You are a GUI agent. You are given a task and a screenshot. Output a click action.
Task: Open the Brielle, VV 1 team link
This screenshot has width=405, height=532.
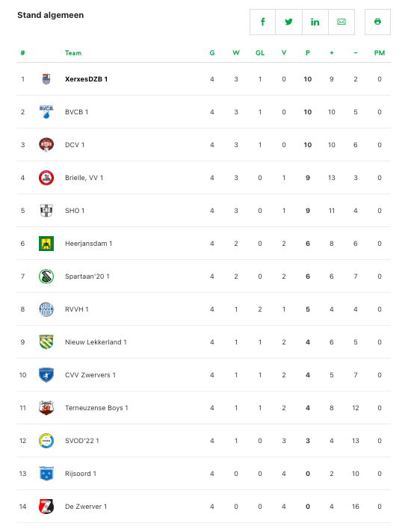pos(84,178)
